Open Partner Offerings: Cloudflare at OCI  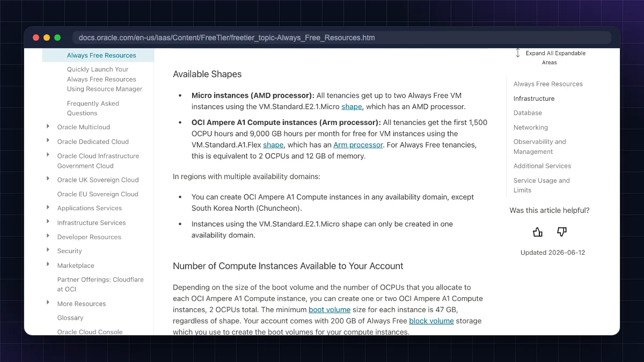click(100, 284)
